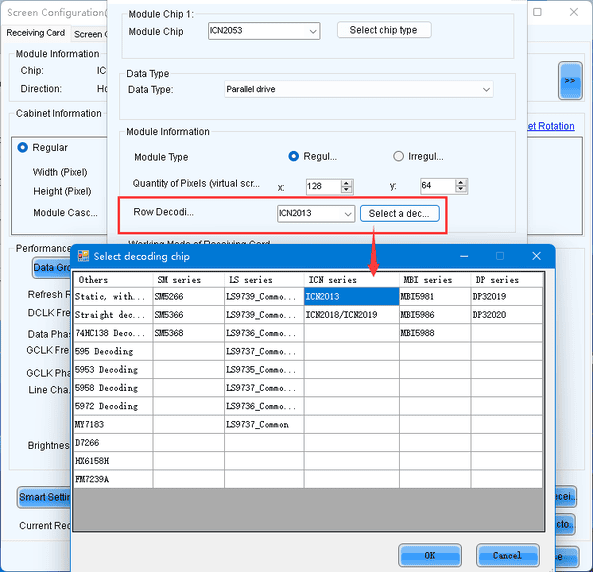The height and width of the screenshot is (572, 593).
Task: Select Regular cabinet radio button
Action: click(x=23, y=147)
